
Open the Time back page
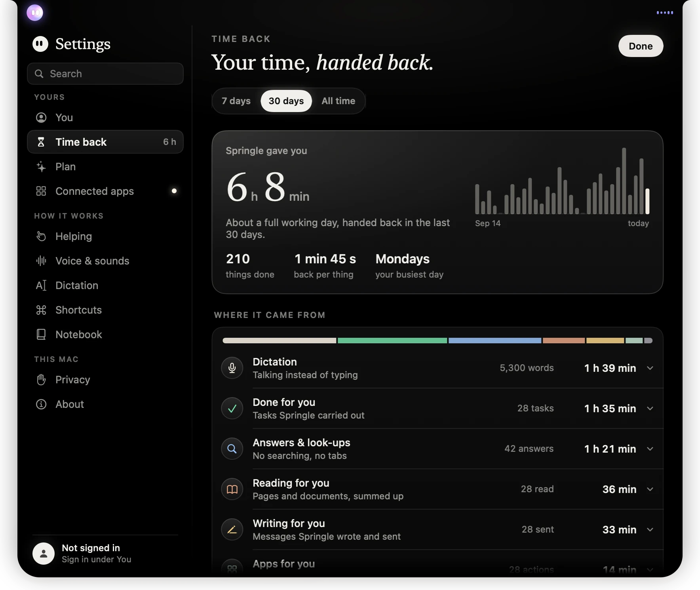click(105, 142)
